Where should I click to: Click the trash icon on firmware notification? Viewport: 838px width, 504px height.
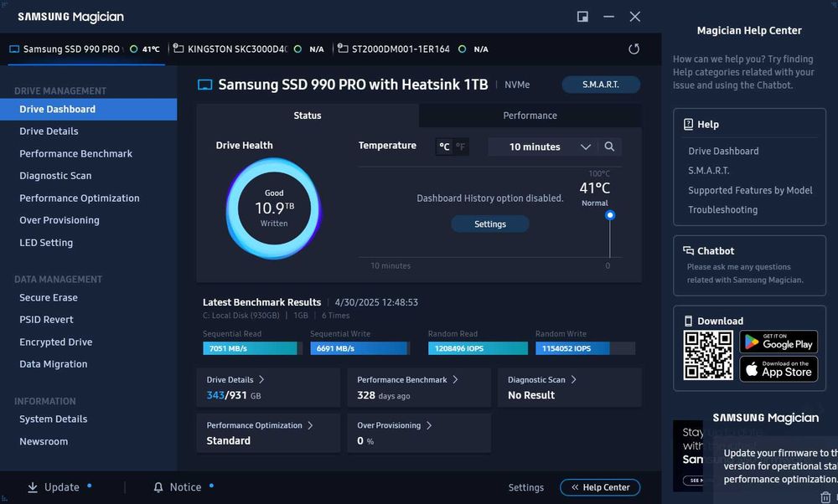click(x=825, y=497)
